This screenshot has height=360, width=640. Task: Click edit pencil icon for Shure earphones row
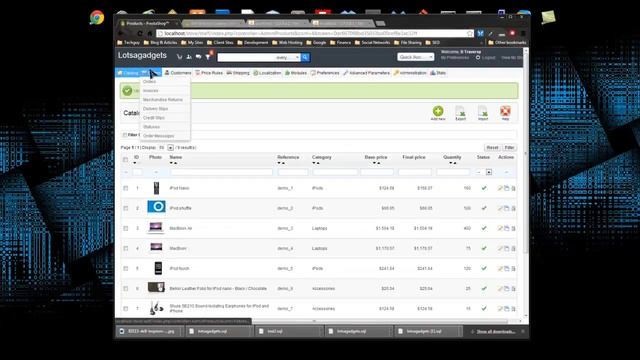pyautogui.click(x=500, y=309)
